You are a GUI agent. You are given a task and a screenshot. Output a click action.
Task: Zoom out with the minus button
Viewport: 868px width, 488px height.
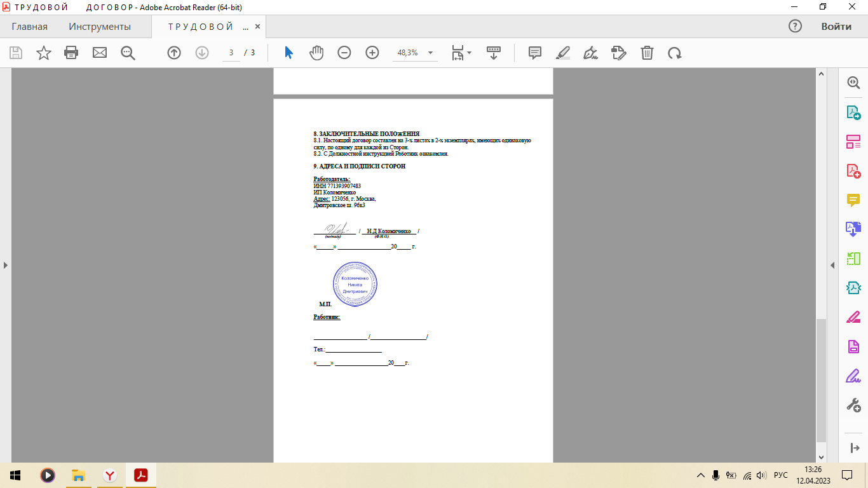[x=344, y=53]
